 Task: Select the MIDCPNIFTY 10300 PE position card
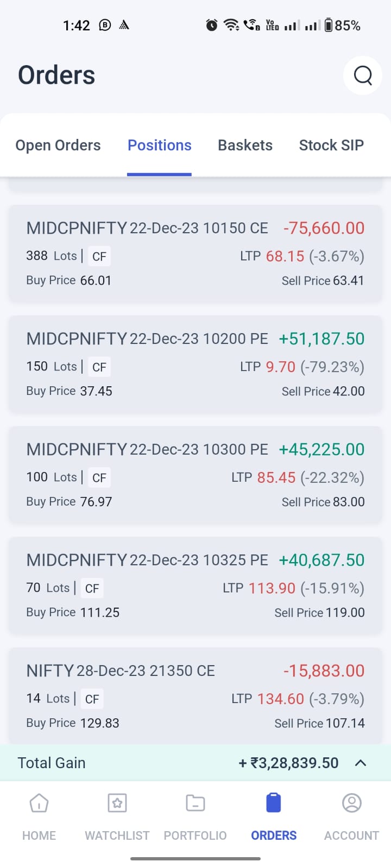pyautogui.click(x=195, y=475)
